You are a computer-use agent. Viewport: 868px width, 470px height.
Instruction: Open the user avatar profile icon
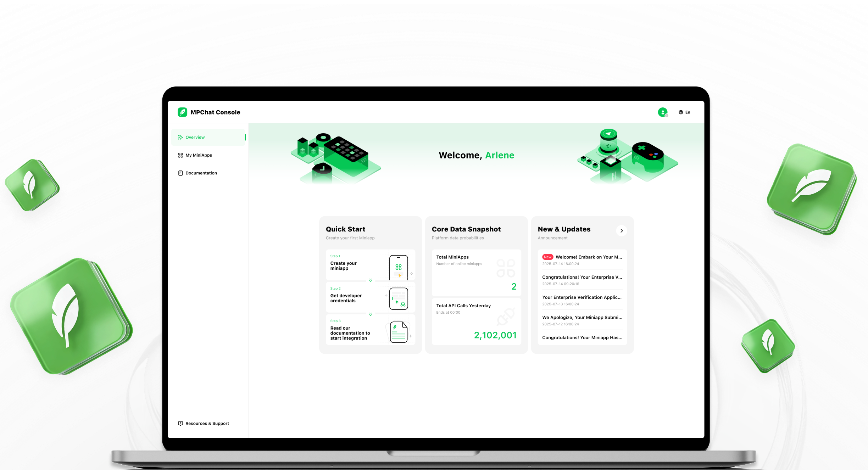point(662,112)
